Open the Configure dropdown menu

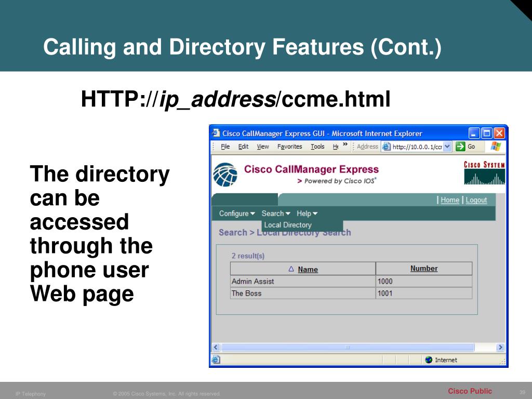coord(237,214)
